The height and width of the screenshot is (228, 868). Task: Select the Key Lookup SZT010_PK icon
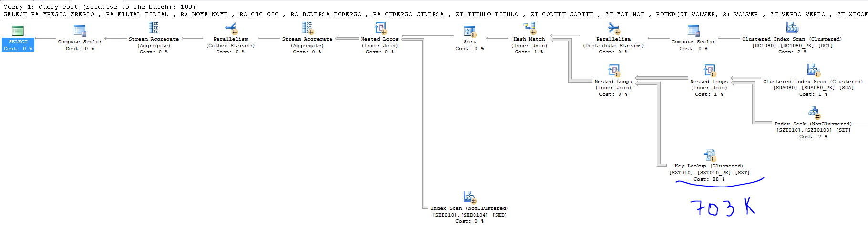(710, 155)
